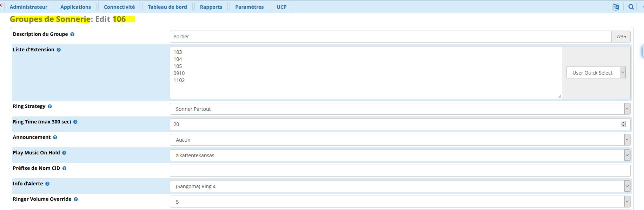
Task: Open the language selector icon
Action: click(x=616, y=7)
